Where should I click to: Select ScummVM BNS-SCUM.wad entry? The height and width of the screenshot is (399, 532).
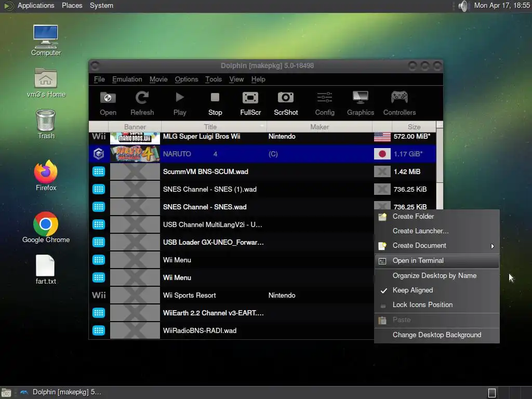point(206,171)
